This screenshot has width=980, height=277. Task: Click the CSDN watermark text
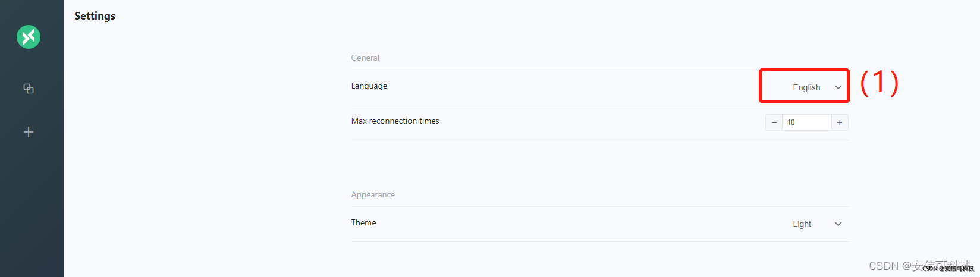919,266
